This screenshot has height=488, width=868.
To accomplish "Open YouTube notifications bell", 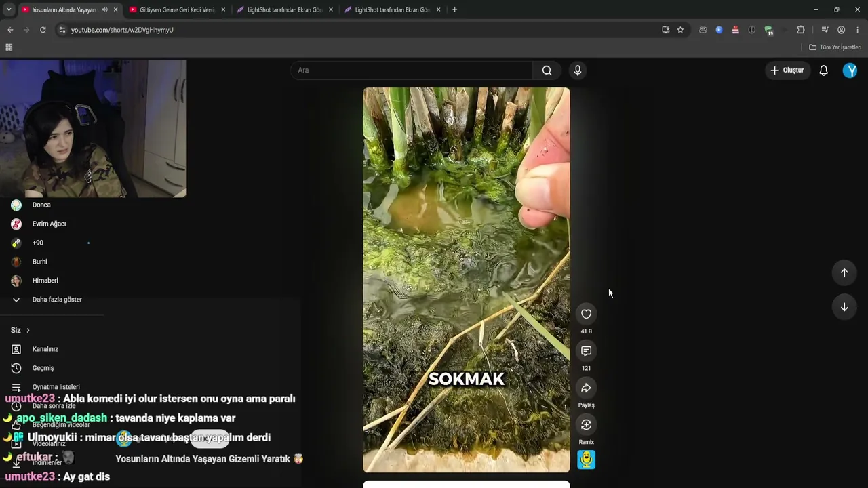I will pyautogui.click(x=823, y=70).
